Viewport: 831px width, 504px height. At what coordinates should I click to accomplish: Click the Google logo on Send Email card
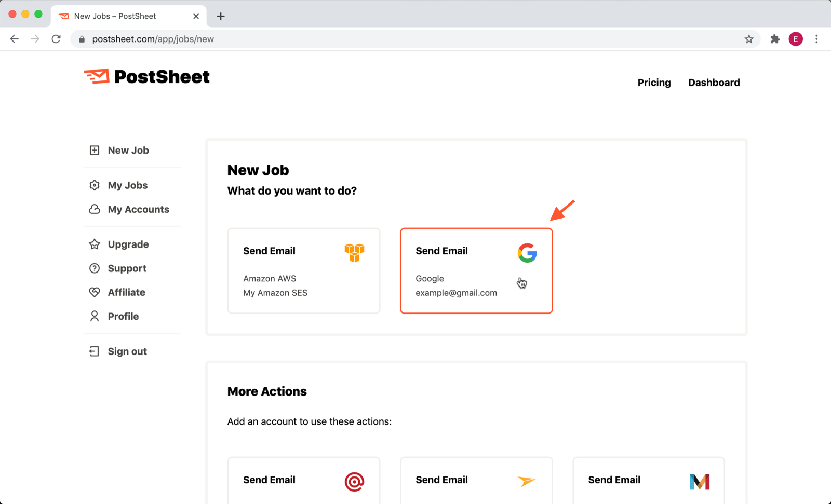pyautogui.click(x=527, y=253)
